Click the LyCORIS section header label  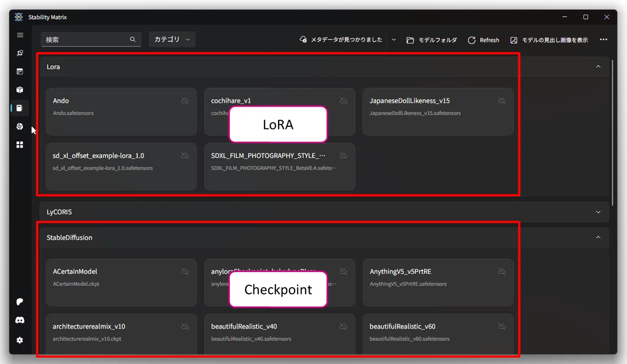point(59,212)
